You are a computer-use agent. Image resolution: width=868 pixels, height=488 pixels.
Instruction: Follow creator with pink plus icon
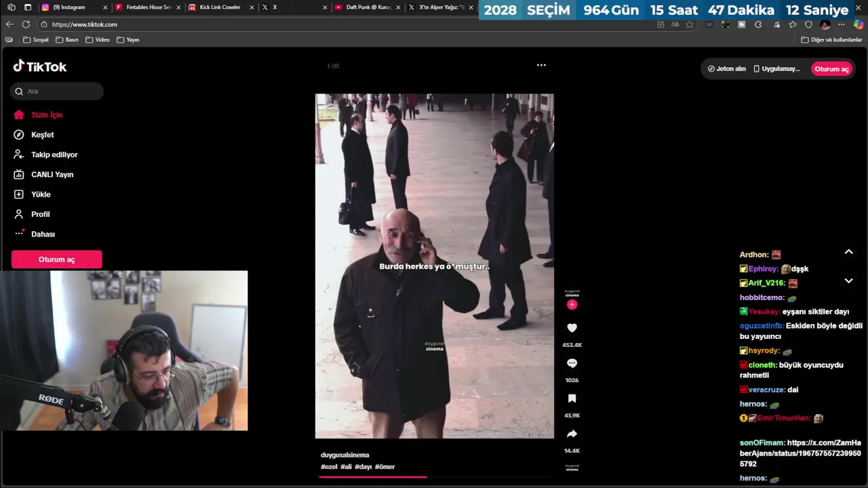572,305
